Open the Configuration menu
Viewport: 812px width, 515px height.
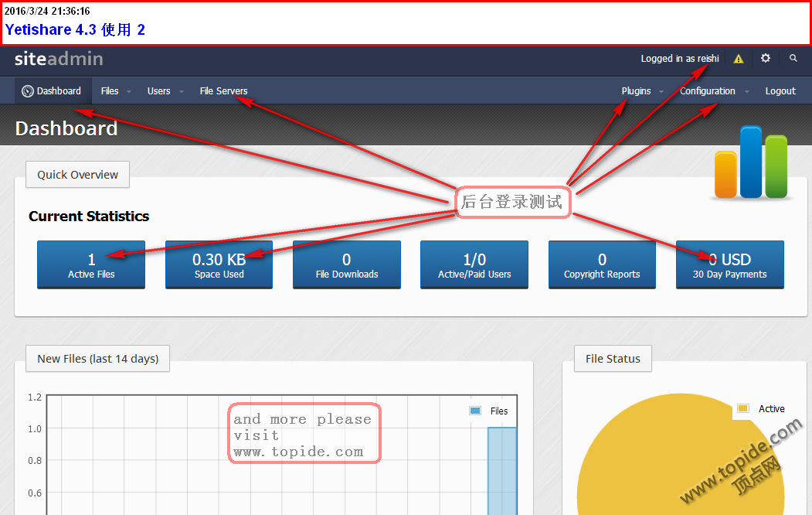pos(708,90)
